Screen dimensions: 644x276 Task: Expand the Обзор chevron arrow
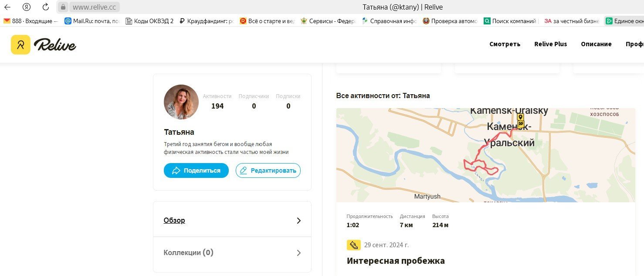[298, 221]
